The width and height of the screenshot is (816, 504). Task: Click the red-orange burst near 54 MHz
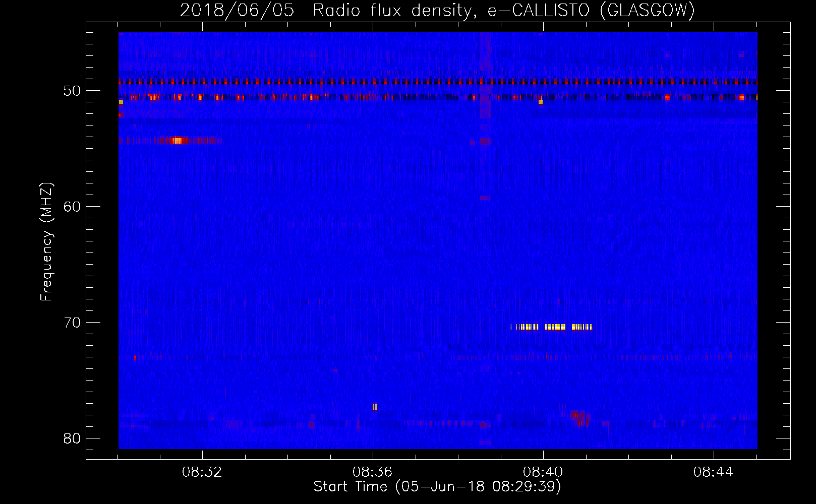(179, 141)
